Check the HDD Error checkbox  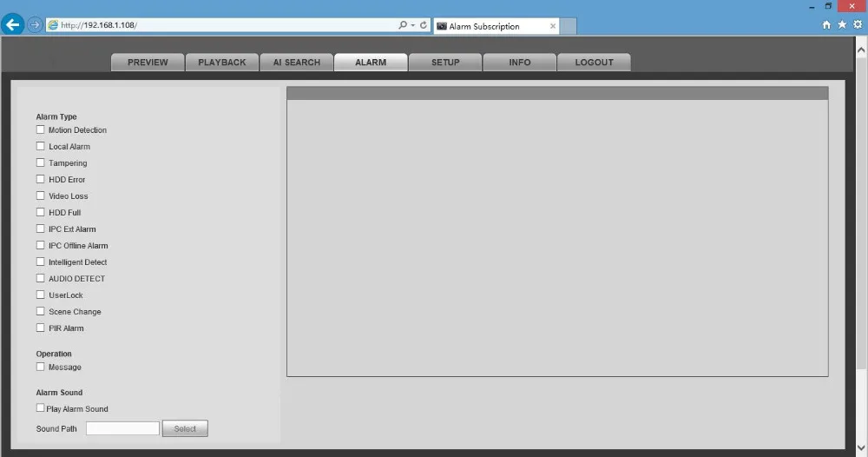tap(41, 179)
